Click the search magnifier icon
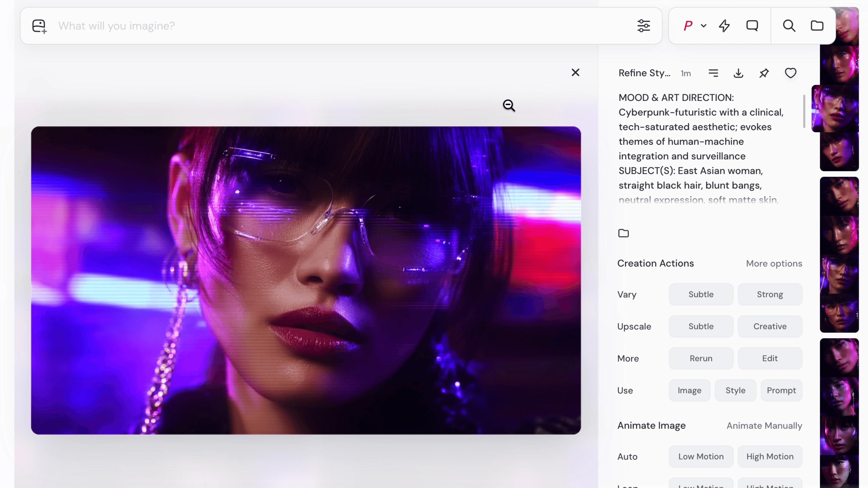The height and width of the screenshot is (488, 868). [x=789, y=26]
